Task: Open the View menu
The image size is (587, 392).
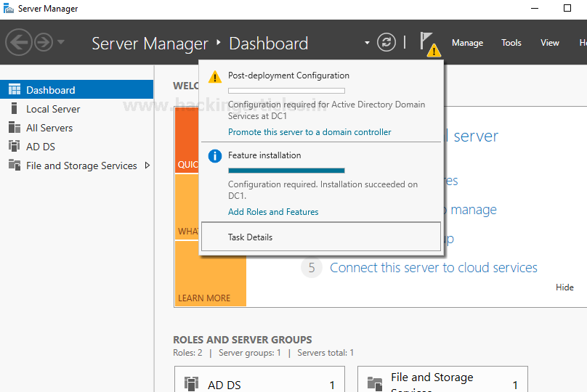Action: 550,43
